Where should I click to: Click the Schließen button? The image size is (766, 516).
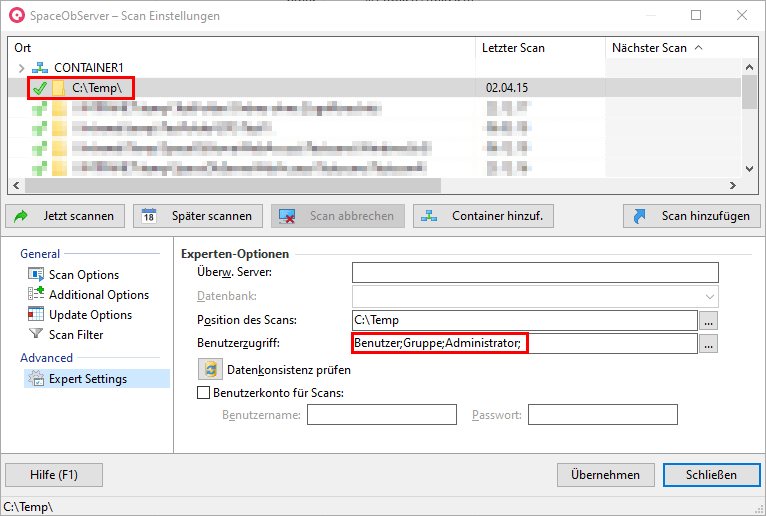711,474
